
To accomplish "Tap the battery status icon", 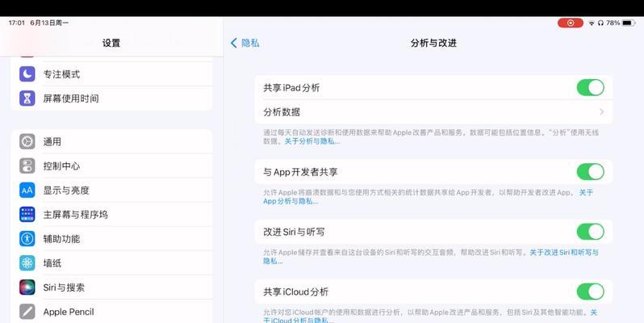I will 629,23.
